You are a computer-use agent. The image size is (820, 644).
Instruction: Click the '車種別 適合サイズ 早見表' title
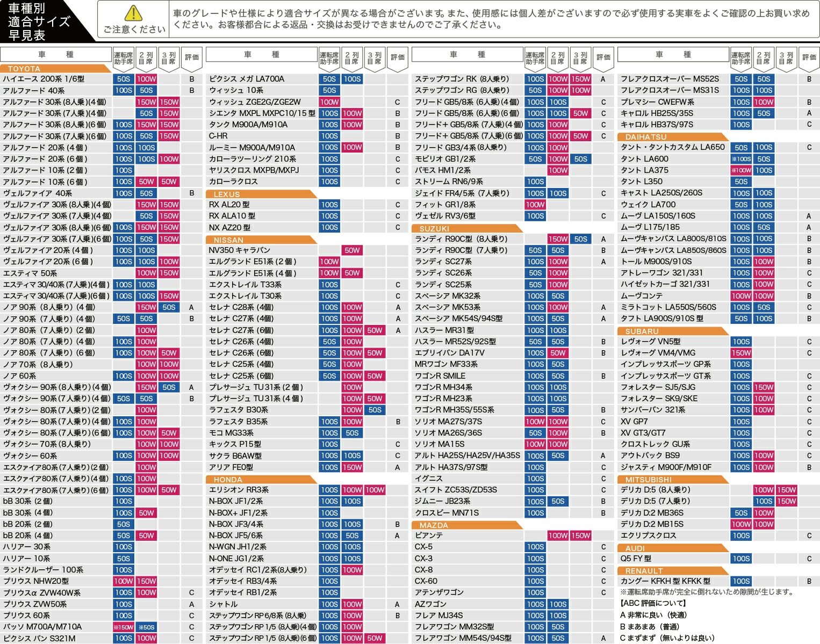click(x=39, y=21)
